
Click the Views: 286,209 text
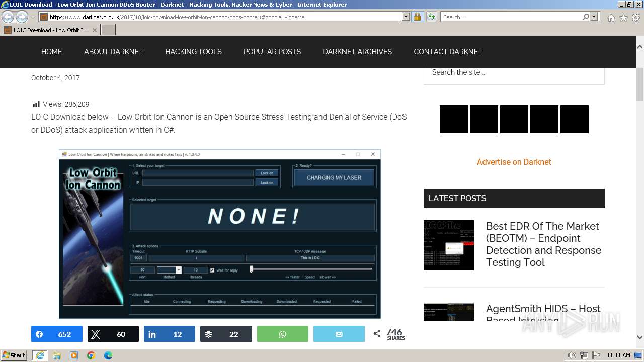point(66,104)
